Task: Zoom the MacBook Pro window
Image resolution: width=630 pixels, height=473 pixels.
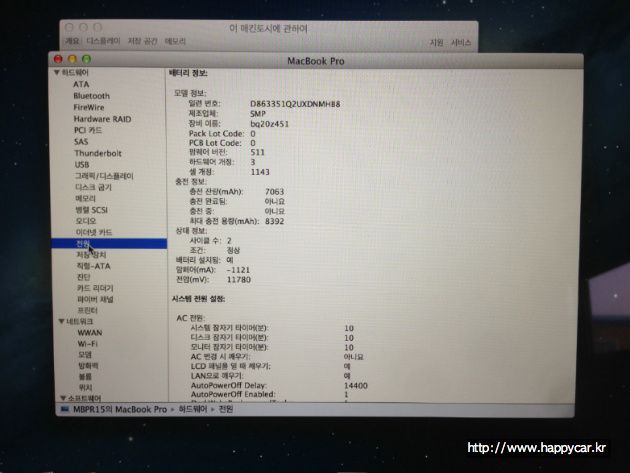Action: pos(86,59)
